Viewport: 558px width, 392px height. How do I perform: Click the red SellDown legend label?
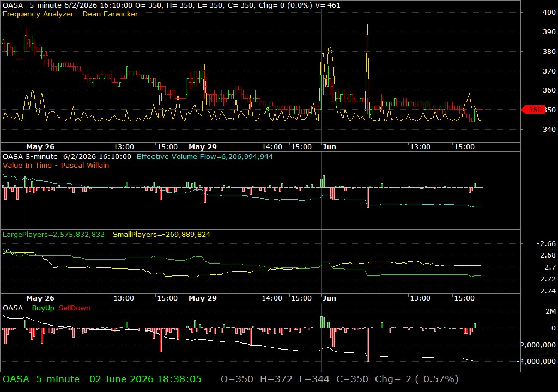[74, 308]
